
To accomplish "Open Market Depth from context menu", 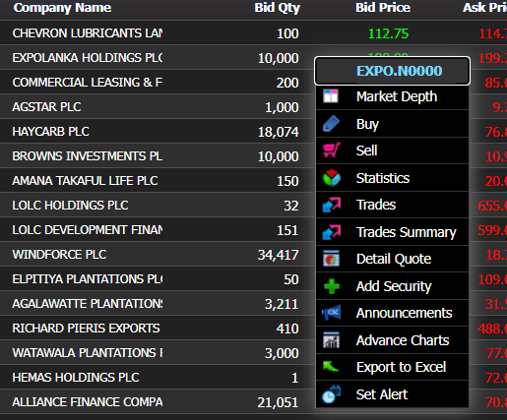I will coord(392,96).
